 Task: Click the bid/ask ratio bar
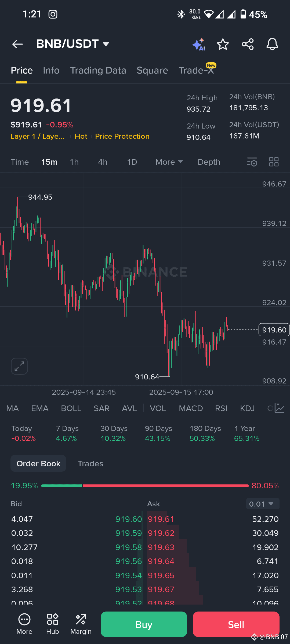145,486
